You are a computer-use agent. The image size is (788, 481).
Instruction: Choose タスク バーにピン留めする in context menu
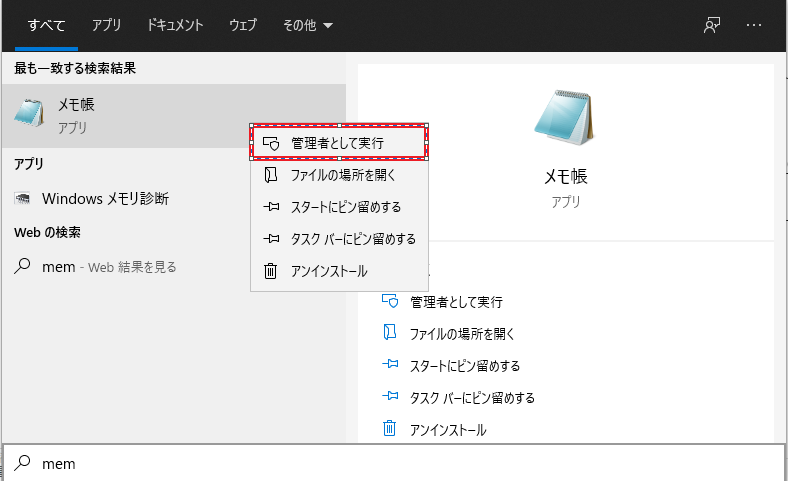(339, 239)
